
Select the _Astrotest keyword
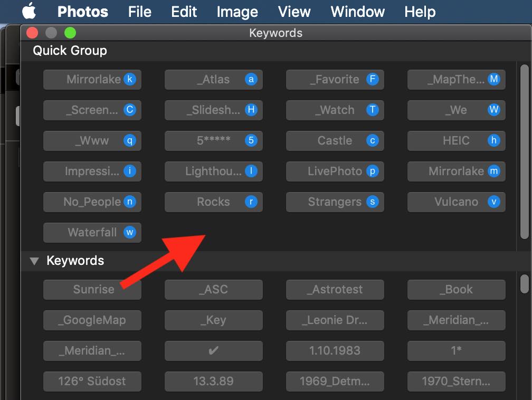tap(335, 289)
